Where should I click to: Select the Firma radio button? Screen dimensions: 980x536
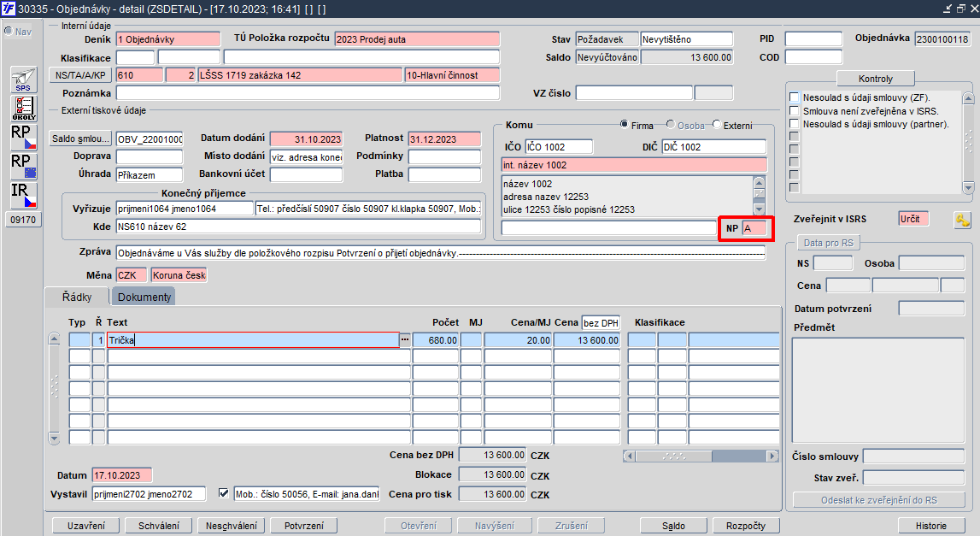click(x=624, y=125)
